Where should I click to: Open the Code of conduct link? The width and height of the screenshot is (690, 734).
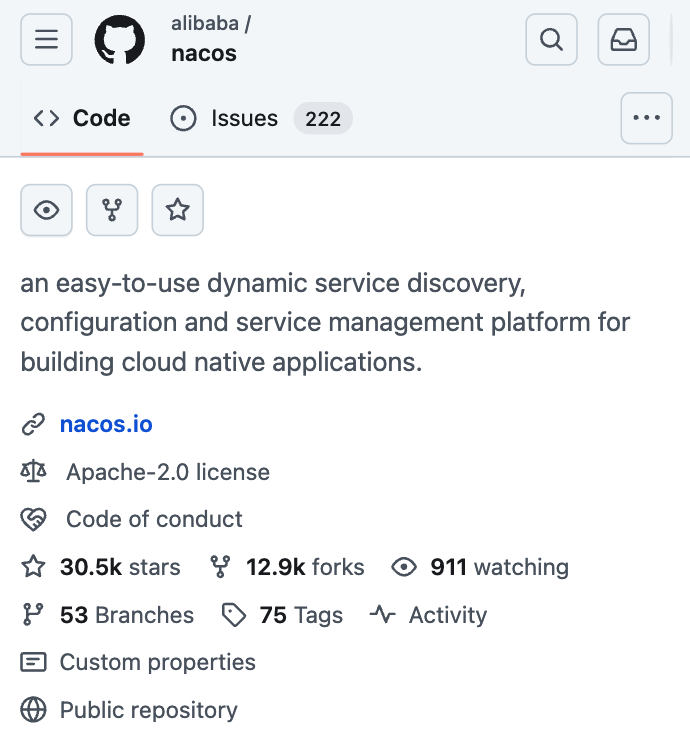pyautogui.click(x=154, y=519)
